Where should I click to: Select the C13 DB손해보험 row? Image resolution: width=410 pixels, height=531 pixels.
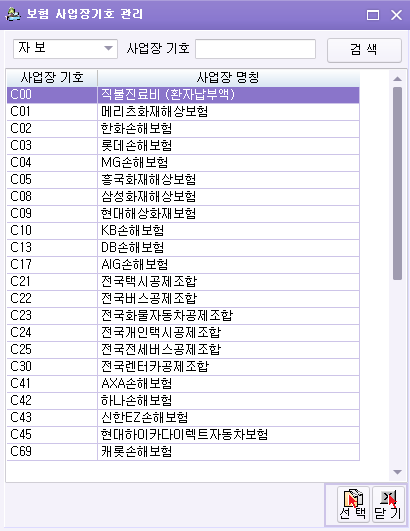pos(183,248)
